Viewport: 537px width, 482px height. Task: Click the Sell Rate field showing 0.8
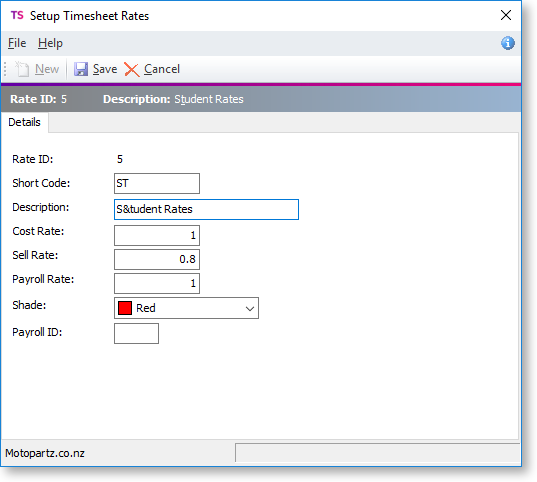click(x=157, y=259)
